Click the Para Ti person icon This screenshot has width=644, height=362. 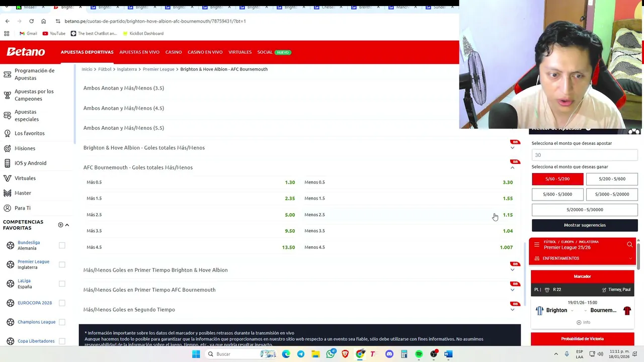pos(7,208)
